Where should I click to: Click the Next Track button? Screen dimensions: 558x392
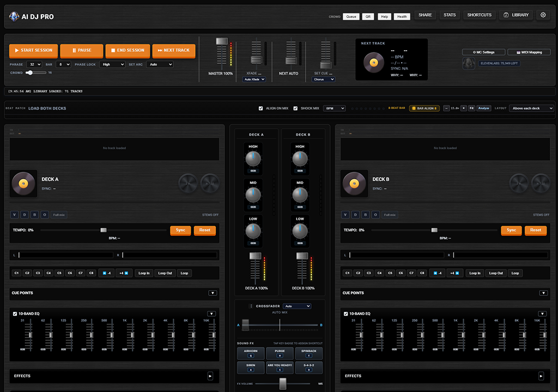[174, 51]
